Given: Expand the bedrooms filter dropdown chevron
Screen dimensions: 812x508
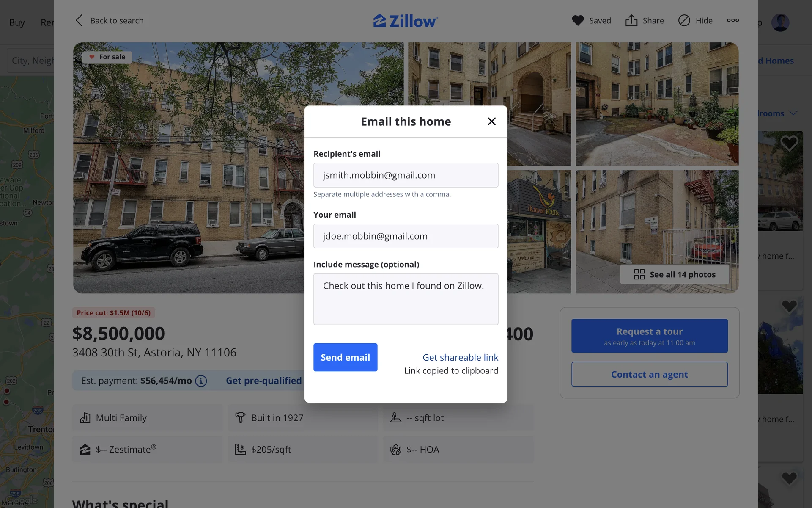Looking at the screenshot, I should click(x=793, y=113).
